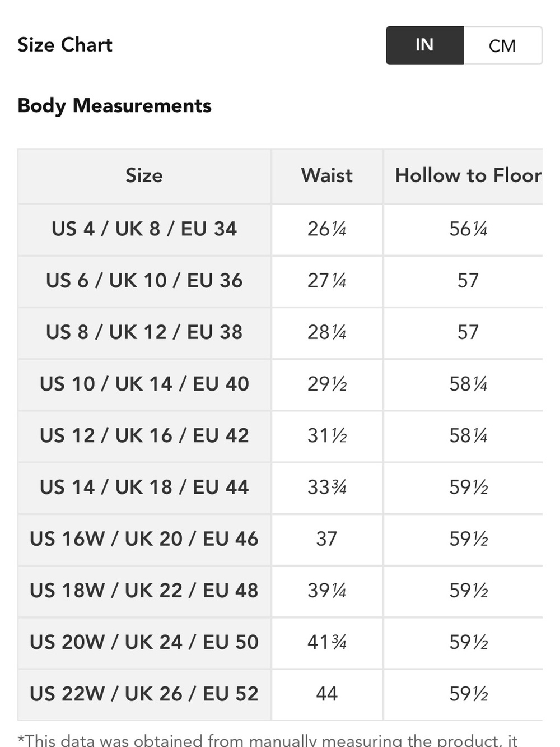560x747 pixels.
Task: Select the Waist column header
Action: point(327,176)
